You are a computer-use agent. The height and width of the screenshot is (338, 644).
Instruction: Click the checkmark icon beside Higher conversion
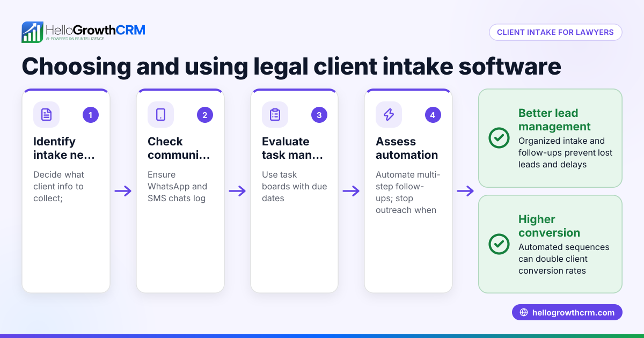click(x=499, y=244)
